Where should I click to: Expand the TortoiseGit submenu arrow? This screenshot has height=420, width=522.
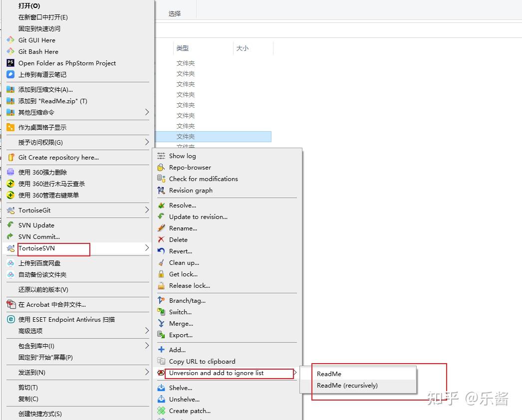tap(147, 210)
